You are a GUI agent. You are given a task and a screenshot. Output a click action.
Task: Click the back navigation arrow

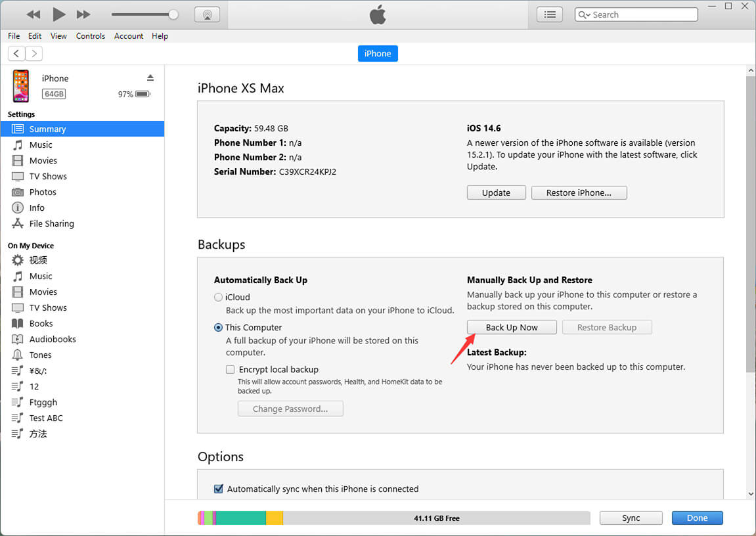(x=17, y=53)
